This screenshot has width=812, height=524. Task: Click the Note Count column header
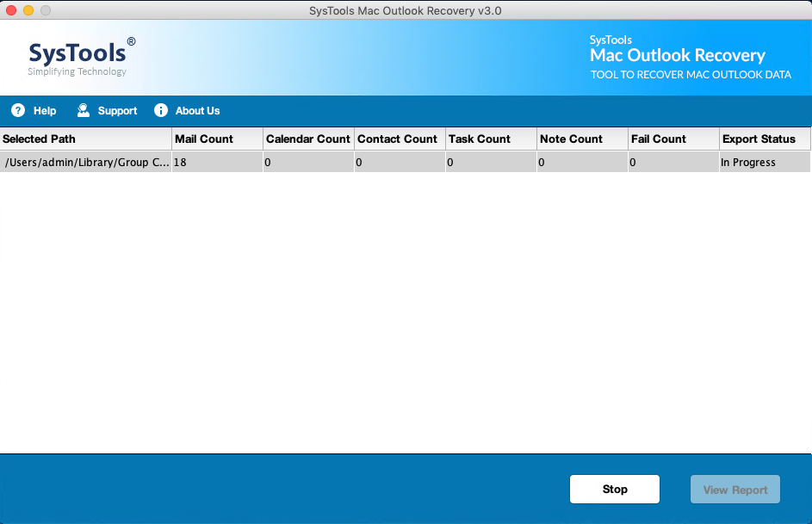[x=583, y=139]
